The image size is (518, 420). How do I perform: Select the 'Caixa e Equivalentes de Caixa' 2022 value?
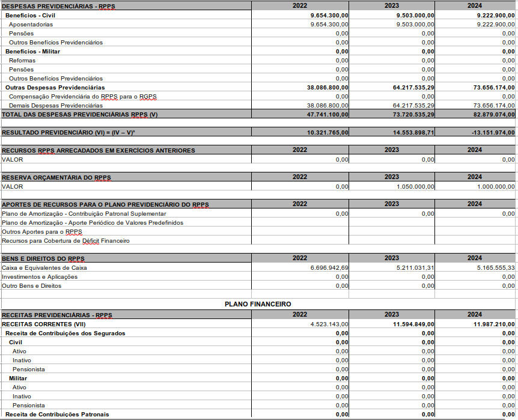coord(329,267)
